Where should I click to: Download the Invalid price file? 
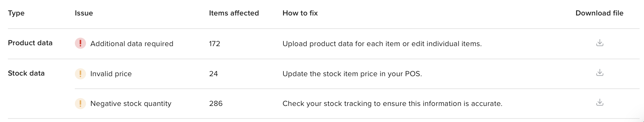(600, 73)
